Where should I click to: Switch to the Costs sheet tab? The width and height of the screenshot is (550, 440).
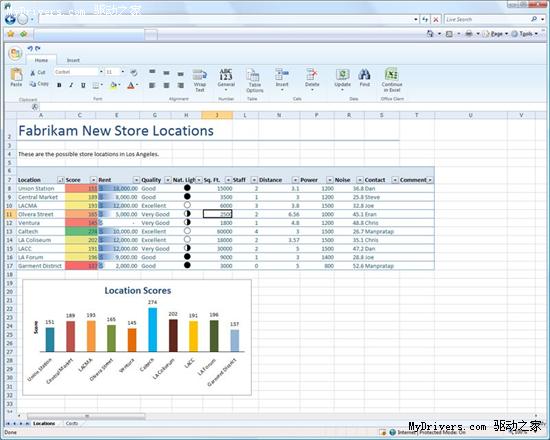click(x=72, y=424)
